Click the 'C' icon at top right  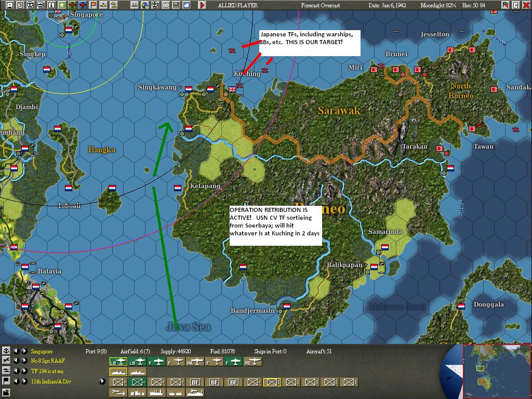click(516, 5)
